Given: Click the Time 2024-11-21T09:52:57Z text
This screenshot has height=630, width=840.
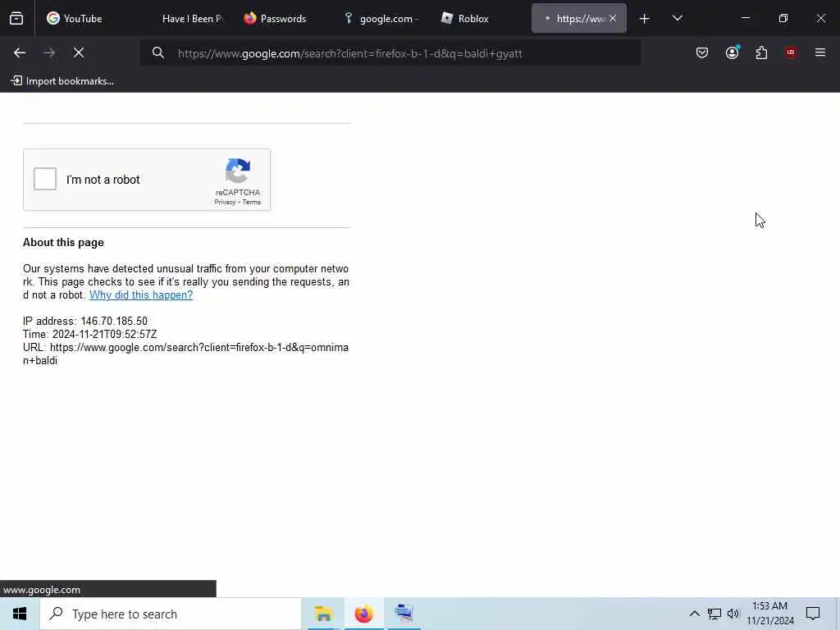Looking at the screenshot, I should tap(90, 335).
